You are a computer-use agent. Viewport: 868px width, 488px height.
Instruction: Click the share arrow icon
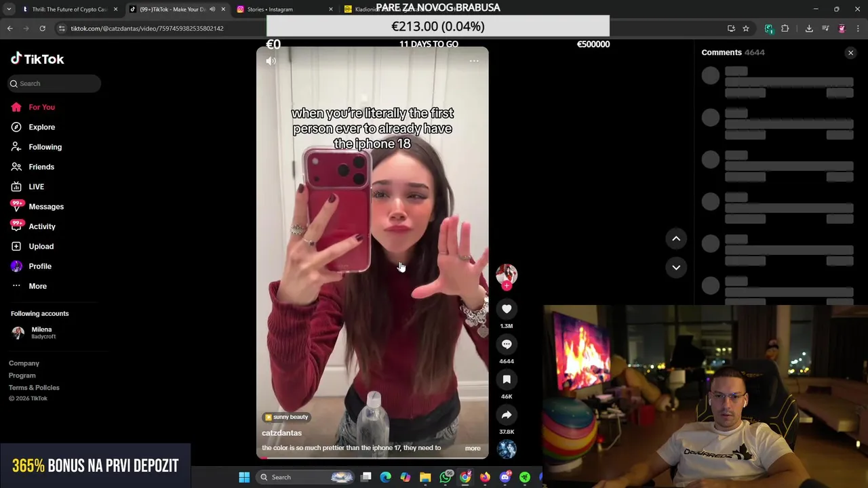click(507, 415)
